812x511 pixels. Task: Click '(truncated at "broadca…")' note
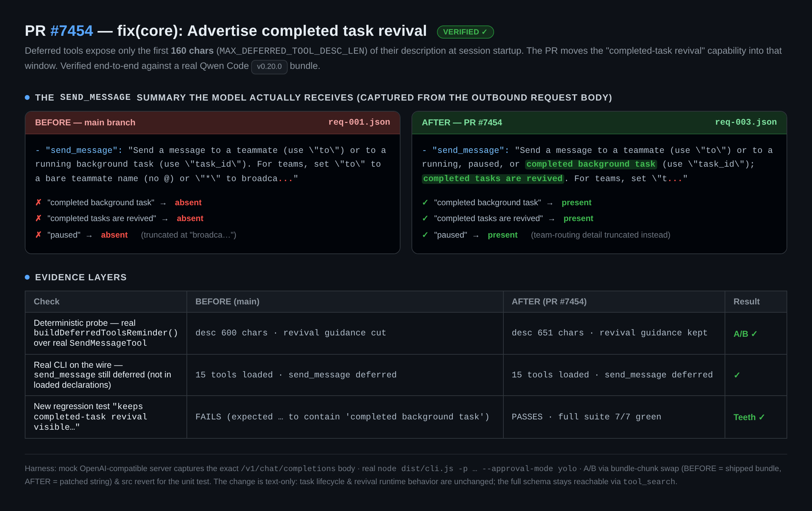[x=189, y=235]
